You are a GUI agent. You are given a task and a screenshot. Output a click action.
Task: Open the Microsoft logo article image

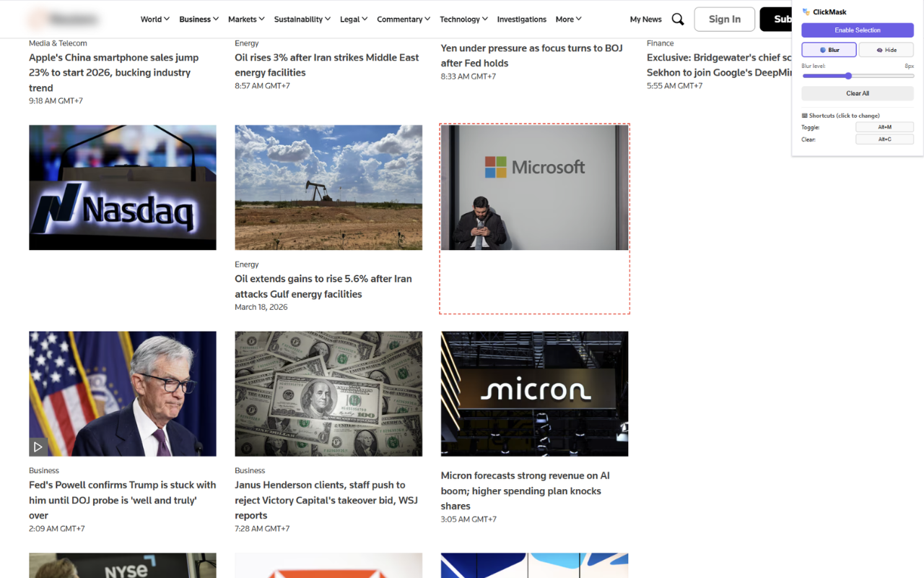coord(534,188)
